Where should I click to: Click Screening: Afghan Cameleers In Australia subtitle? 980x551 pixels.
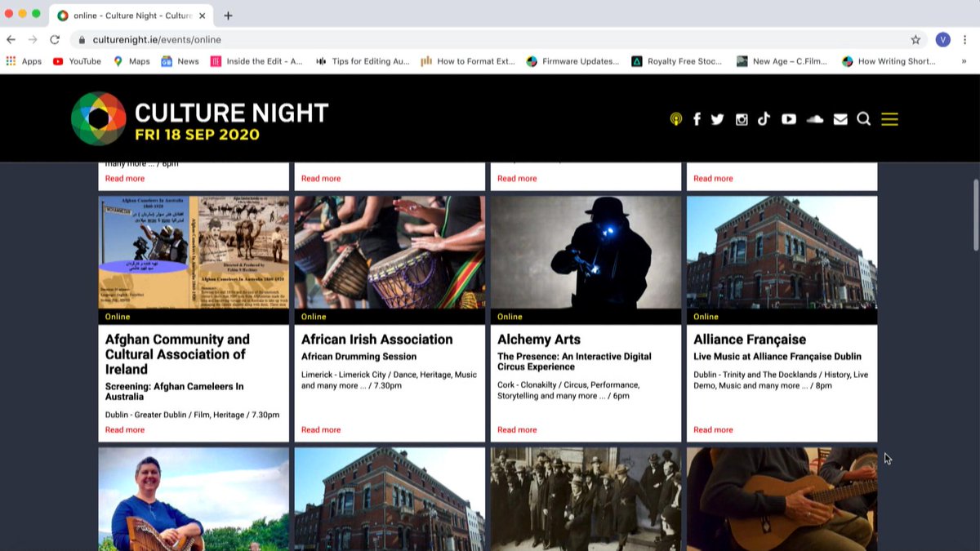(175, 391)
